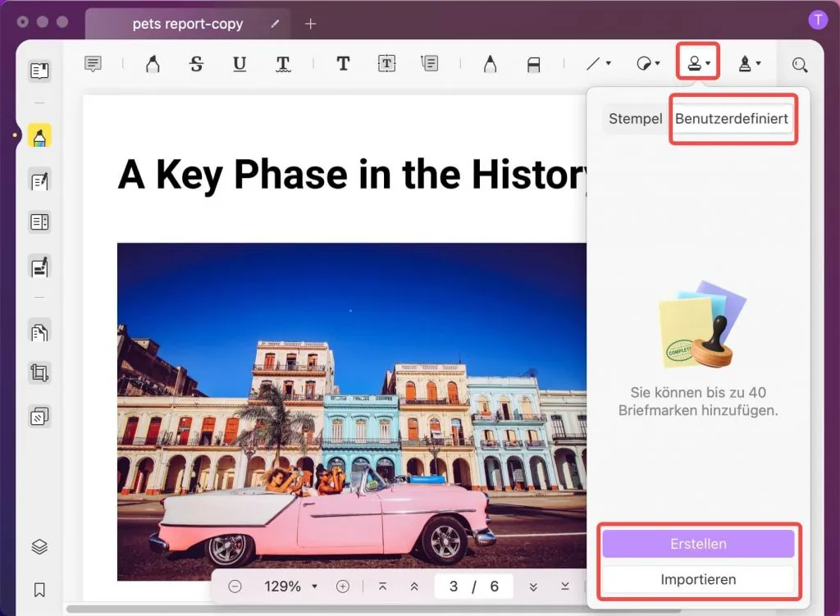Select the Pencil drawing tool

tap(490, 64)
